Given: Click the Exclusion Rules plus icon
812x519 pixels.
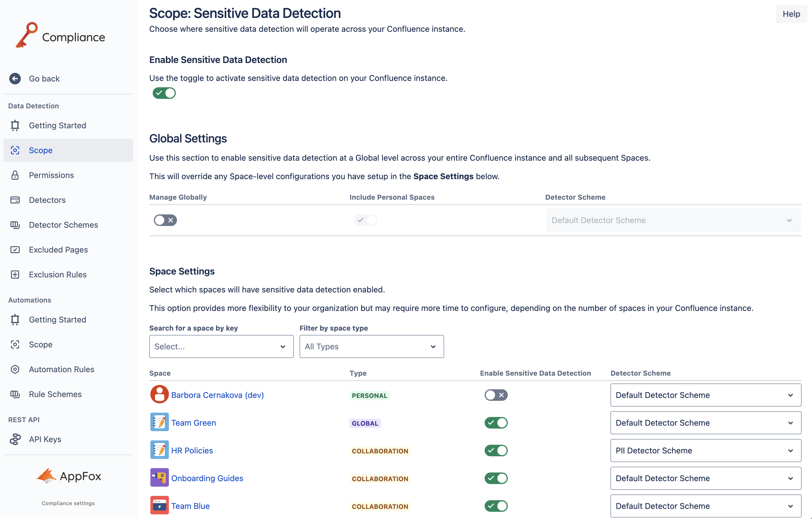Looking at the screenshot, I should pyautogui.click(x=15, y=274).
